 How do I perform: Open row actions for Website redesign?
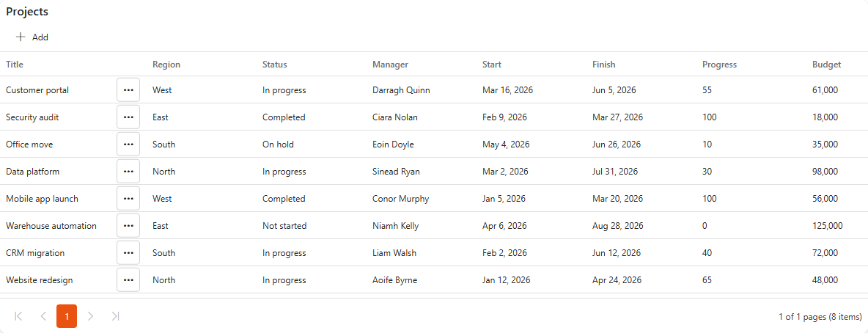pos(128,279)
